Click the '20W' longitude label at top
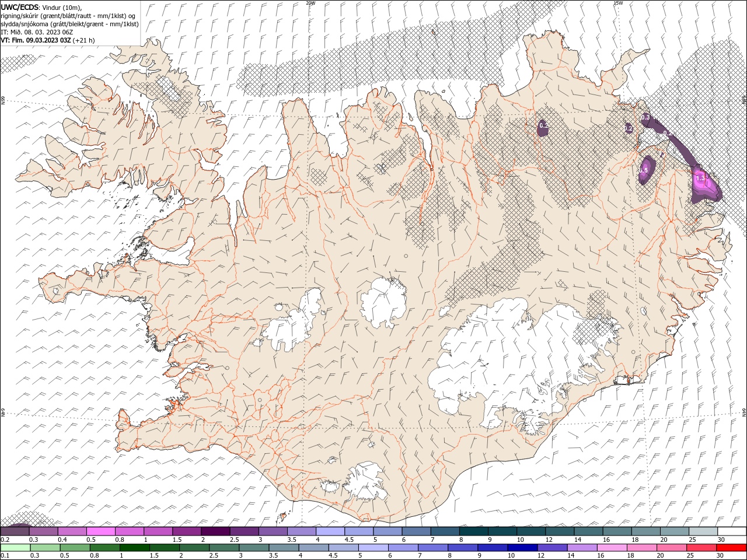The image size is (747, 560). (310, 3)
